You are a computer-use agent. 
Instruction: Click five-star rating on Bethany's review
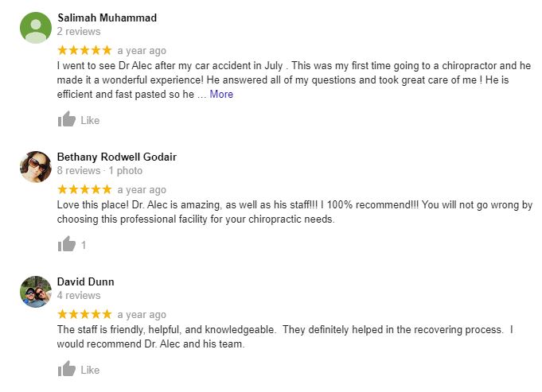(84, 189)
